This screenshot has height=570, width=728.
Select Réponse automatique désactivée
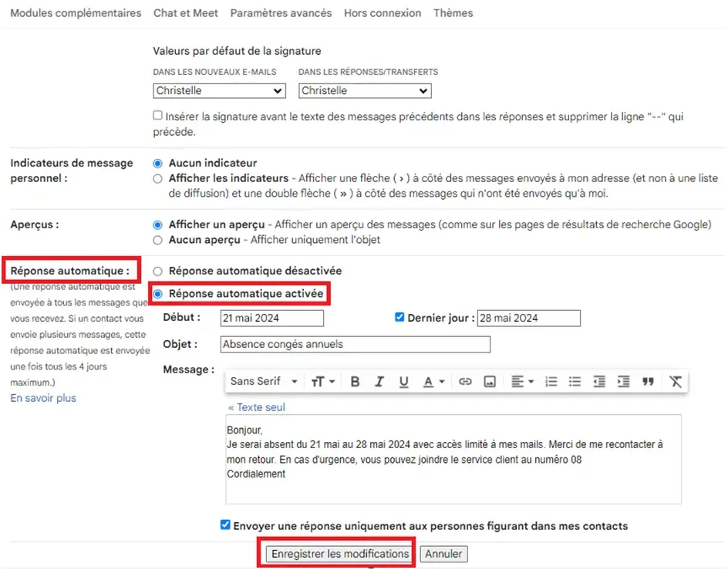(x=158, y=272)
